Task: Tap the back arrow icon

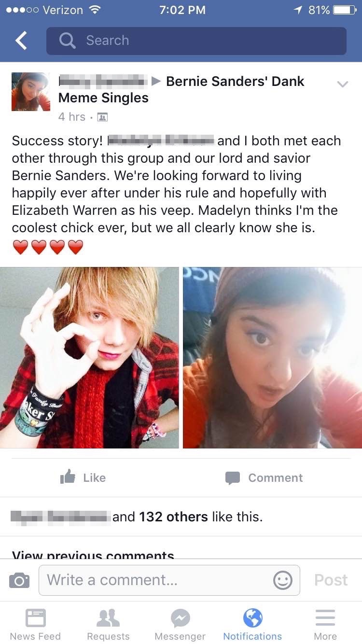Action: tap(21, 41)
